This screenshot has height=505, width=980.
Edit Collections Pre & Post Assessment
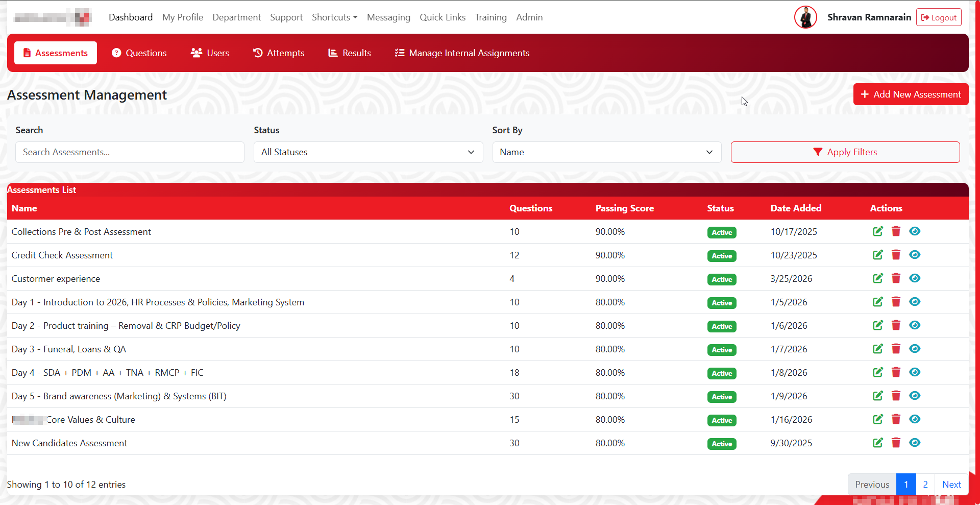[877, 231]
